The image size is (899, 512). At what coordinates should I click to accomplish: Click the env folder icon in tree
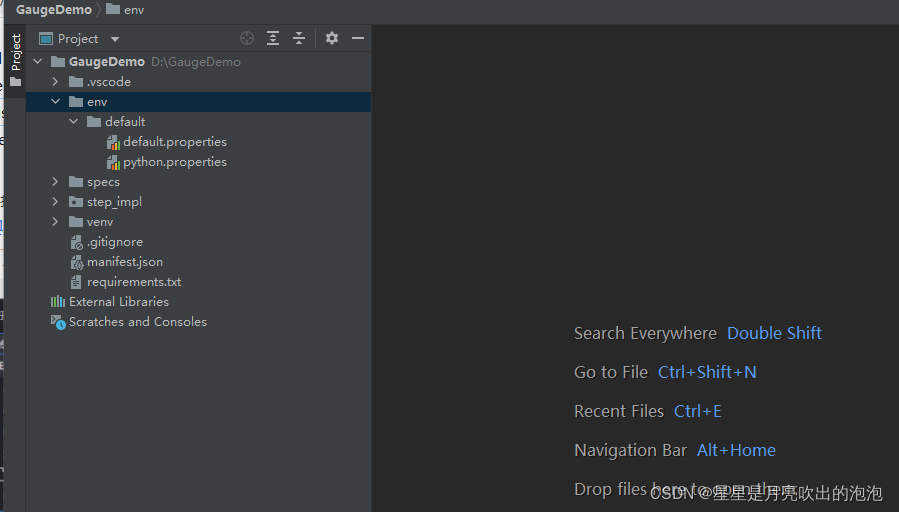tap(76, 101)
